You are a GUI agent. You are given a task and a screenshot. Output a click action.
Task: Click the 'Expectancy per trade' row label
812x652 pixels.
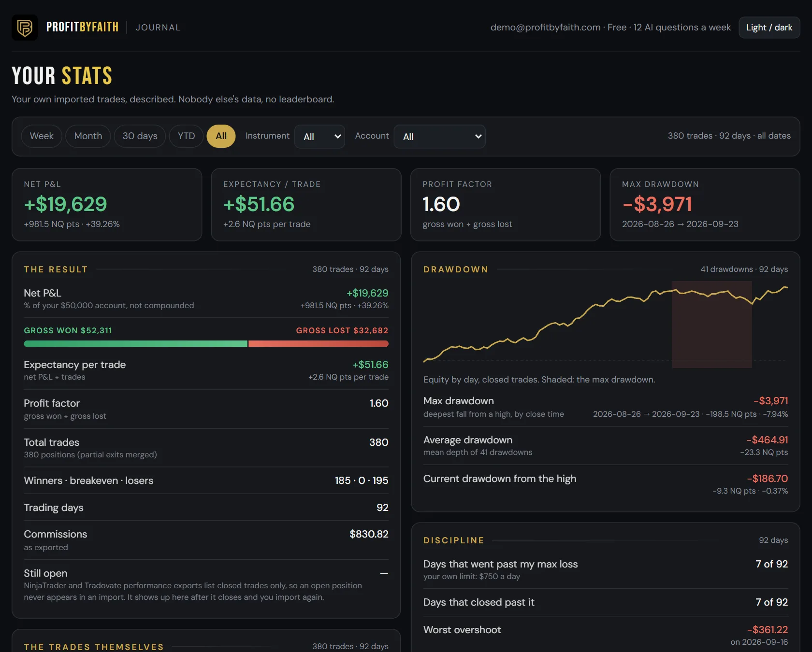tap(75, 365)
